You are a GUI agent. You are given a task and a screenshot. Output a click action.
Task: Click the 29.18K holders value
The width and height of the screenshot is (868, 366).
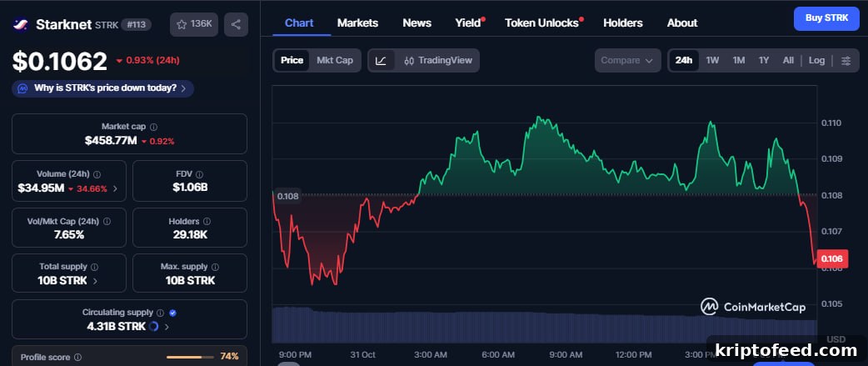coord(190,235)
